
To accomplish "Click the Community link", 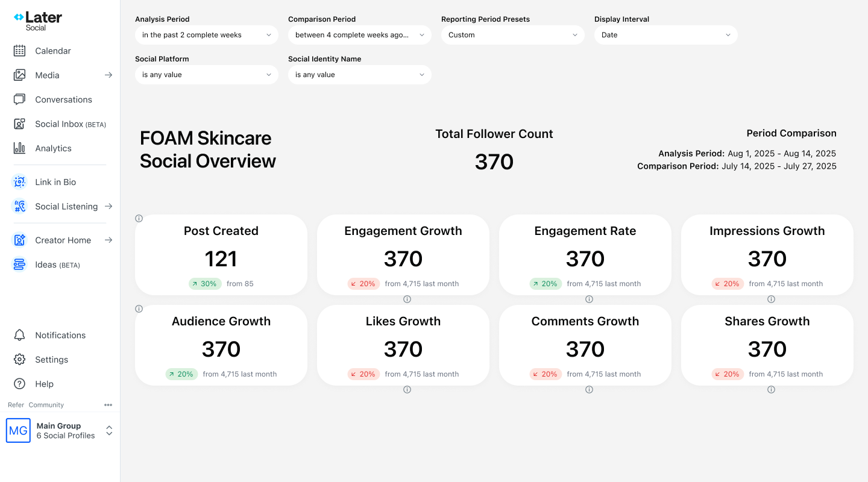I will point(46,405).
